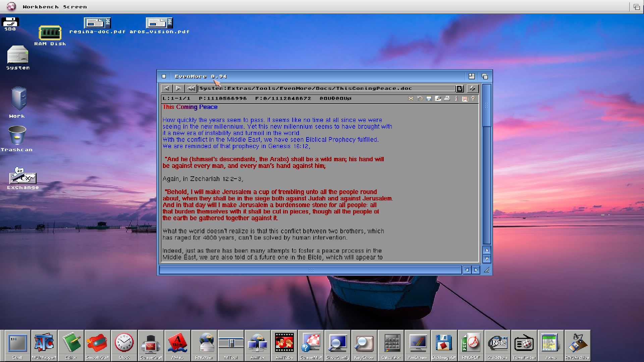Image resolution: width=644 pixels, height=362 pixels.
Task: Open the help question mark icon
Action: [x=473, y=98]
